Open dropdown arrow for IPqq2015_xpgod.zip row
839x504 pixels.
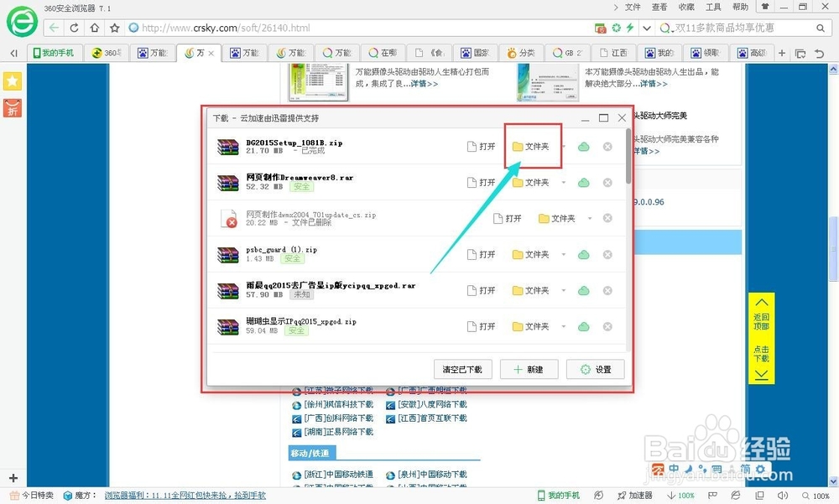[564, 326]
